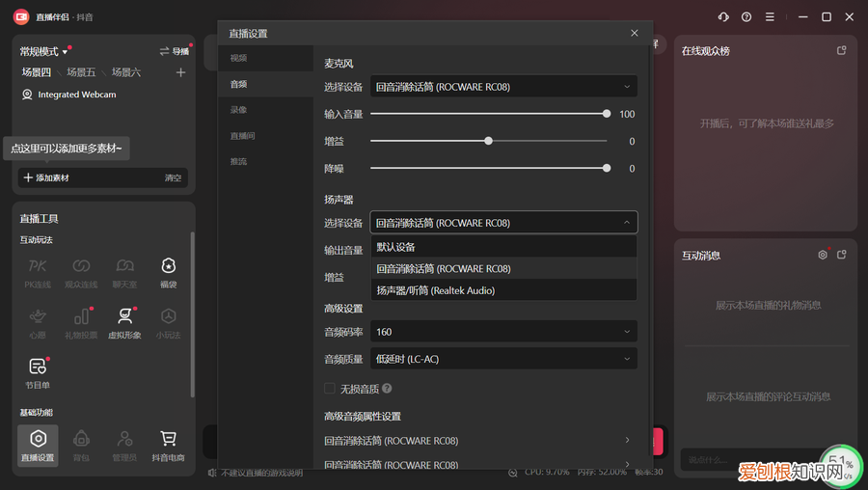
Task: Click the 导播 director switch icon
Action: click(x=174, y=51)
